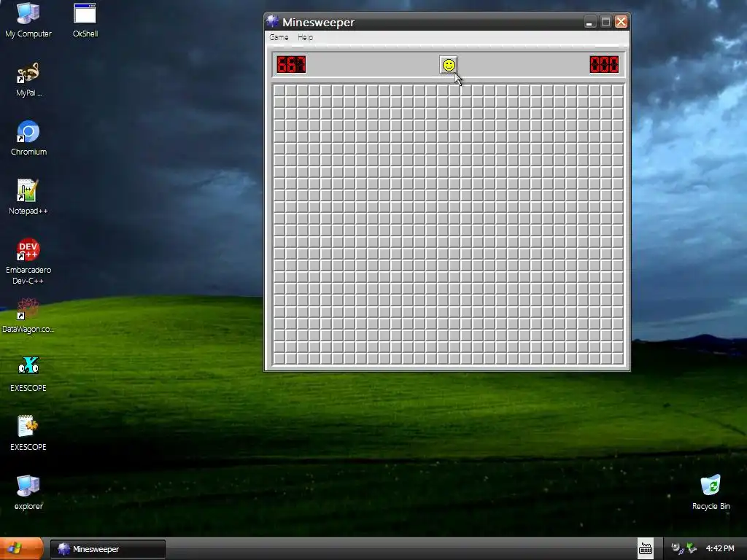Click the network connection tray icon
The height and width of the screenshot is (560, 747).
click(x=692, y=548)
